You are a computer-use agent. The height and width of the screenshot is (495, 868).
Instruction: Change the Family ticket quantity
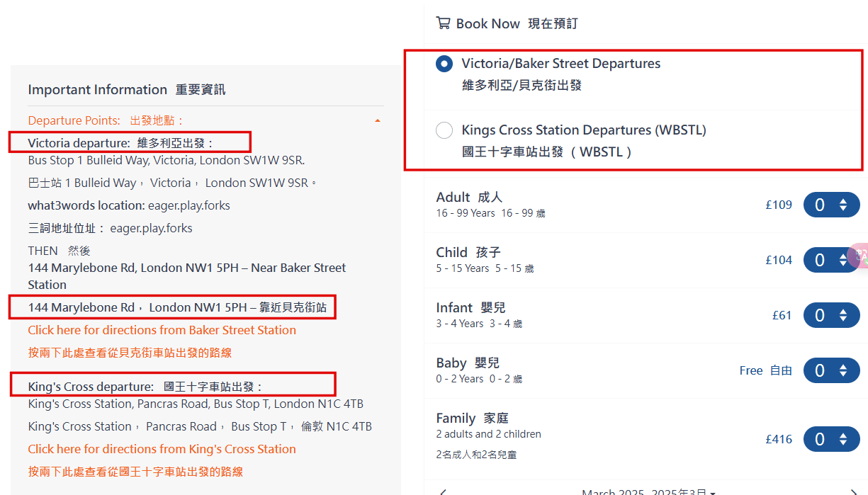(x=831, y=440)
